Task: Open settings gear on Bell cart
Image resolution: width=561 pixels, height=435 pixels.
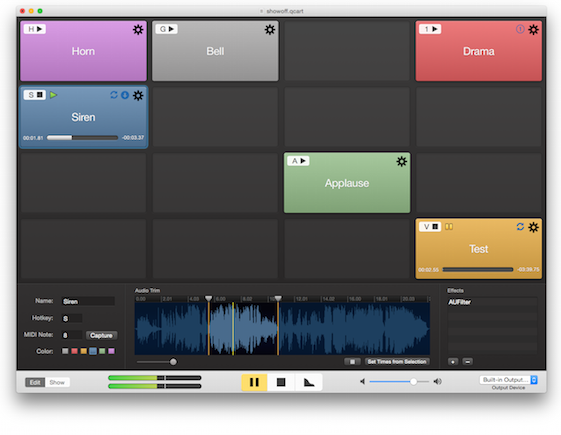Action: (x=270, y=30)
